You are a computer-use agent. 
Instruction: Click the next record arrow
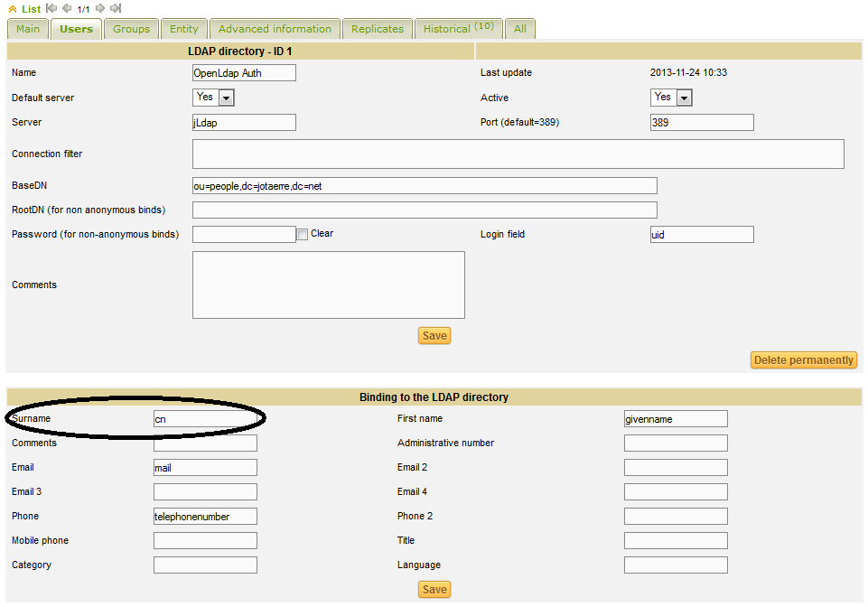coord(100,8)
